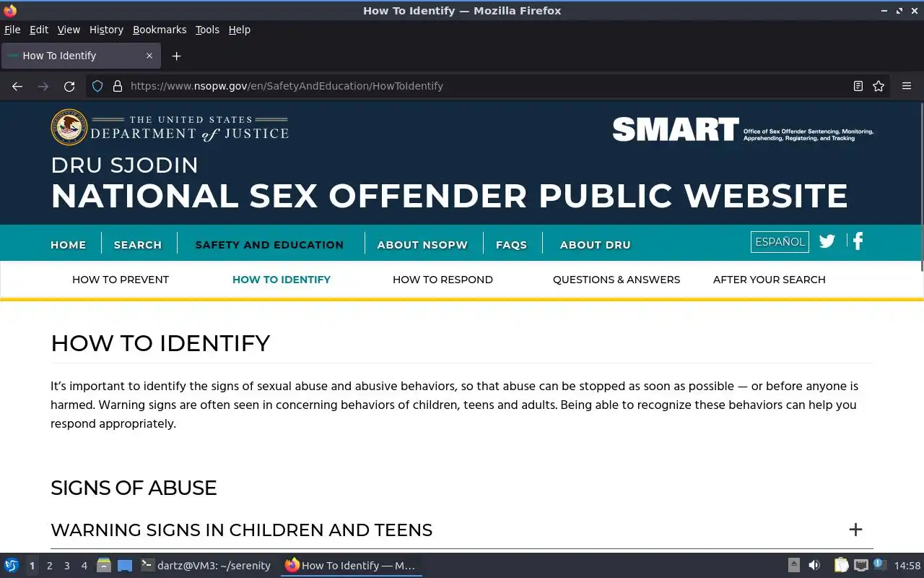The width and height of the screenshot is (924, 578).
Task: Open the Firefox hamburger application menu
Action: pos(907,86)
